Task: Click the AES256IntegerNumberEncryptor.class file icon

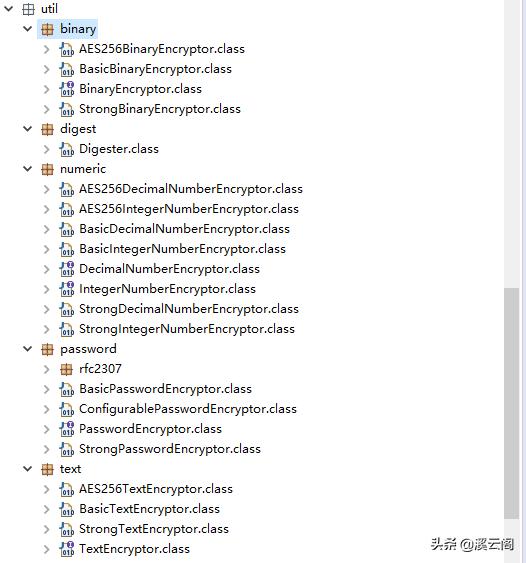Action: click(x=67, y=209)
